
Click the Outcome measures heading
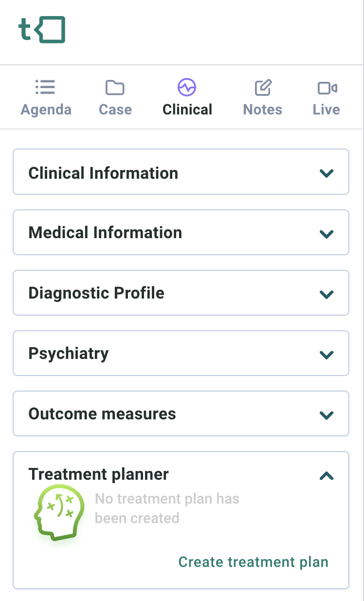[102, 414]
